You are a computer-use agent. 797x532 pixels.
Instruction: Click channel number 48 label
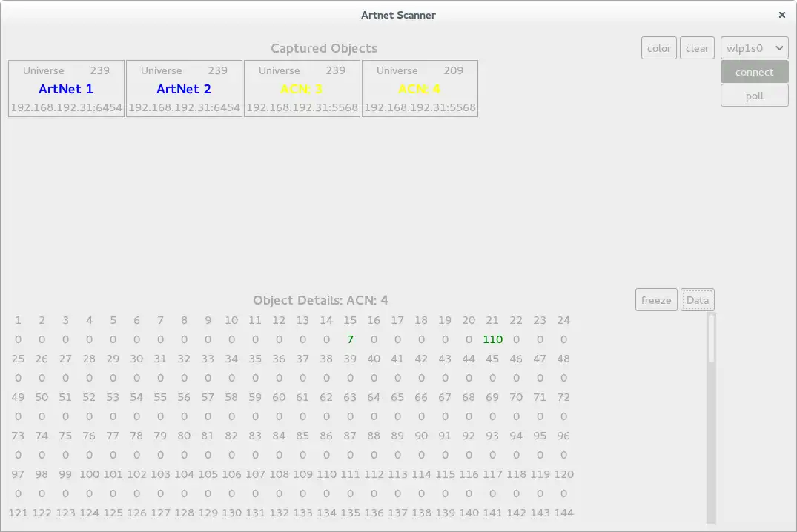tap(563, 359)
